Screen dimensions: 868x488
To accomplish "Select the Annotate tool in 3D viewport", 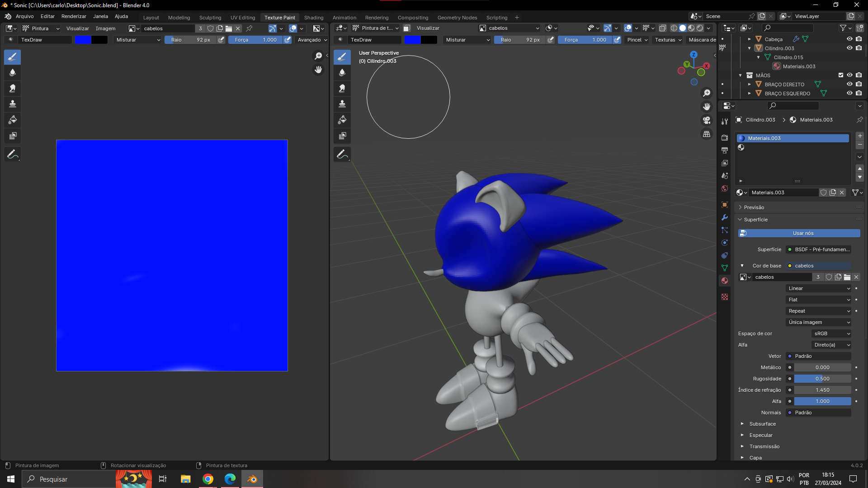I will (x=342, y=154).
